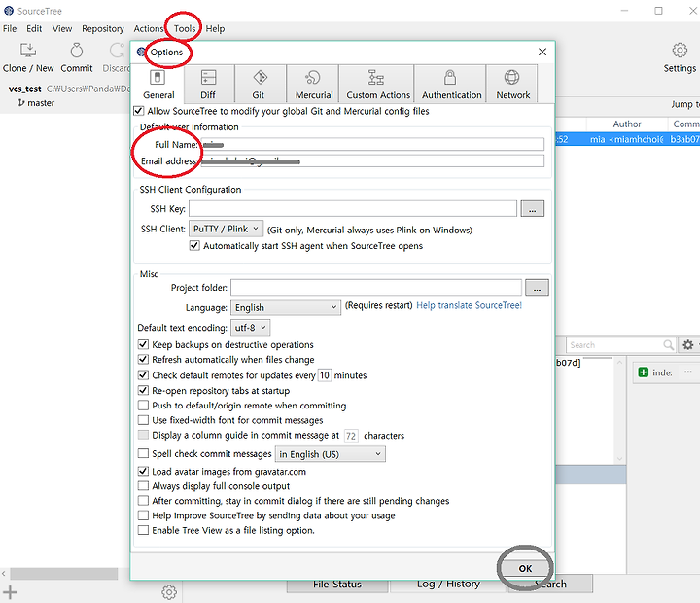Click the main window Search field
The height and width of the screenshot is (603, 700).
(x=620, y=345)
